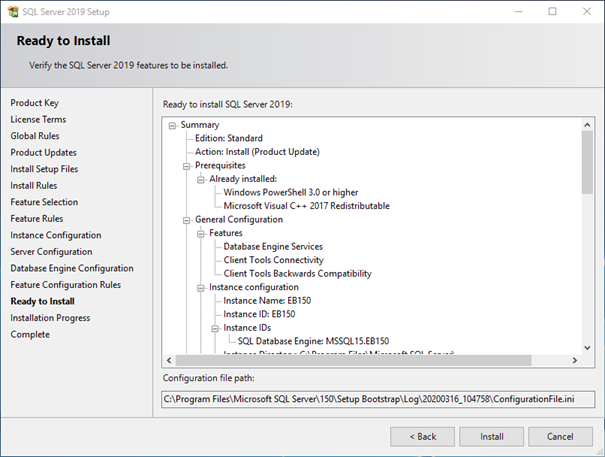Cancel the SQL Server setup
The image size is (605, 457).
pyautogui.click(x=560, y=437)
